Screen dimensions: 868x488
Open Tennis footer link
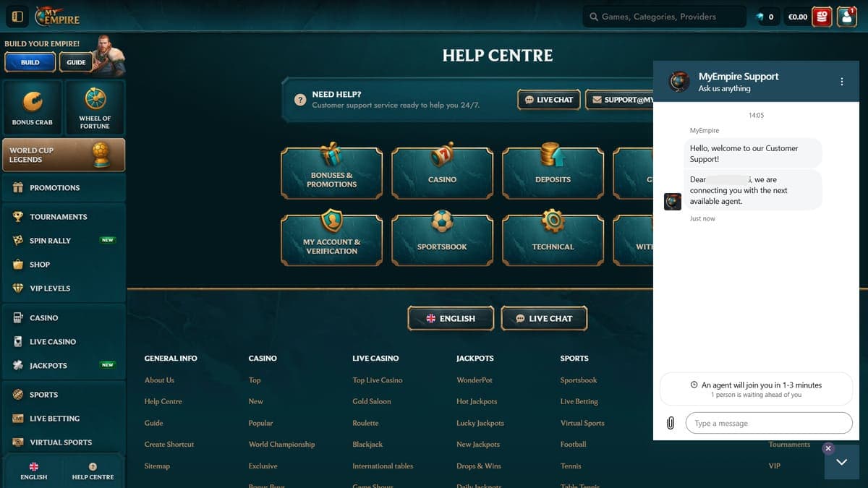[x=571, y=466]
